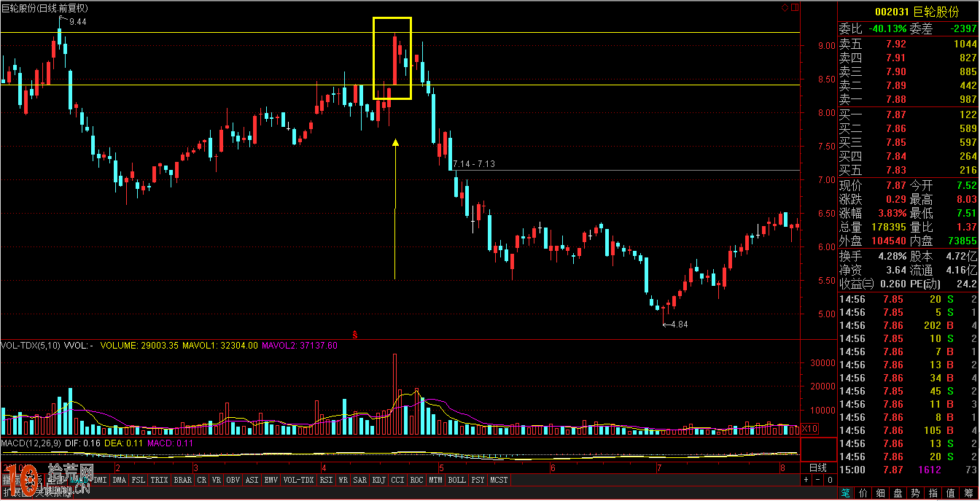
Task: Switch to the 价 price tab
Action: [863, 493]
